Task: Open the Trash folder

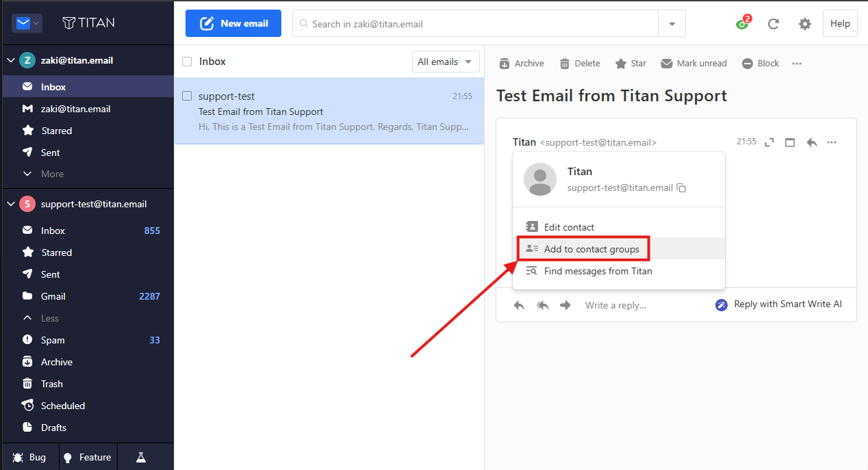Action: [87, 384]
